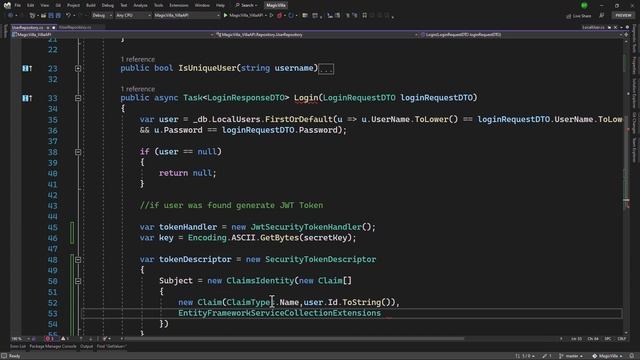Collapse the Login method on line 33
640x360 pixels.
78,98
